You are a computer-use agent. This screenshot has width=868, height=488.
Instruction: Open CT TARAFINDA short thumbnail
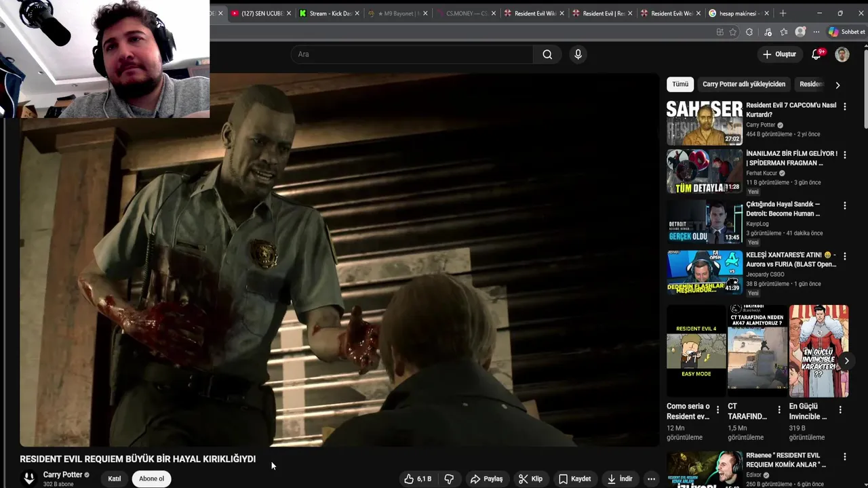click(757, 351)
